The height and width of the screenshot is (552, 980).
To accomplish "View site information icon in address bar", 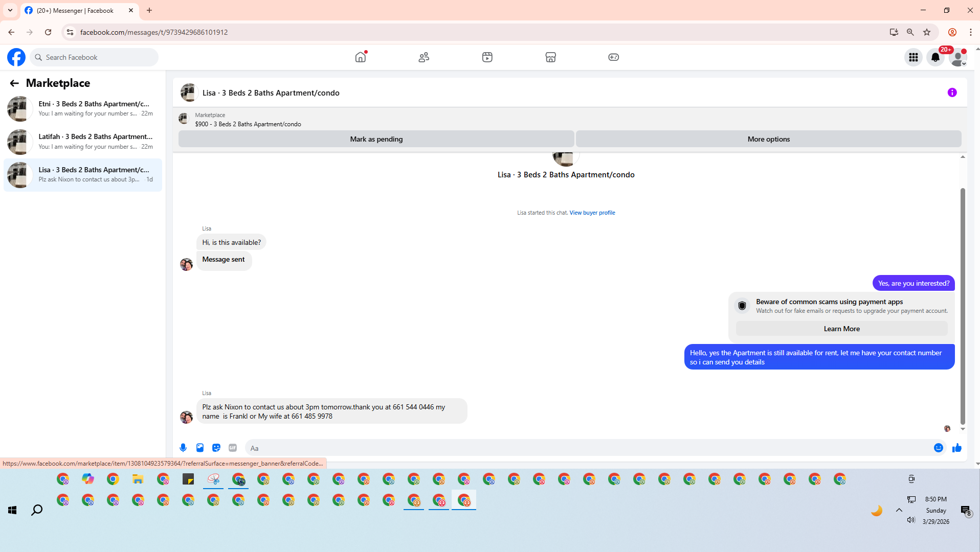I will click(70, 32).
